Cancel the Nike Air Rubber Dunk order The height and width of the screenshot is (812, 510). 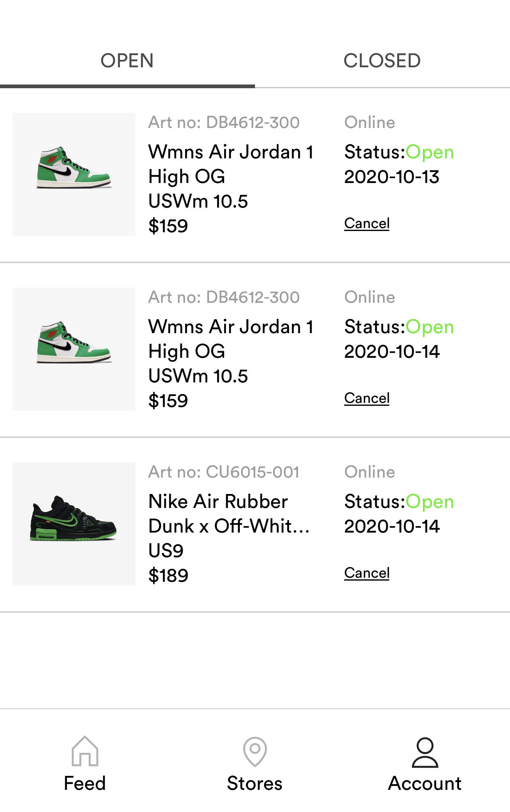pyautogui.click(x=367, y=573)
